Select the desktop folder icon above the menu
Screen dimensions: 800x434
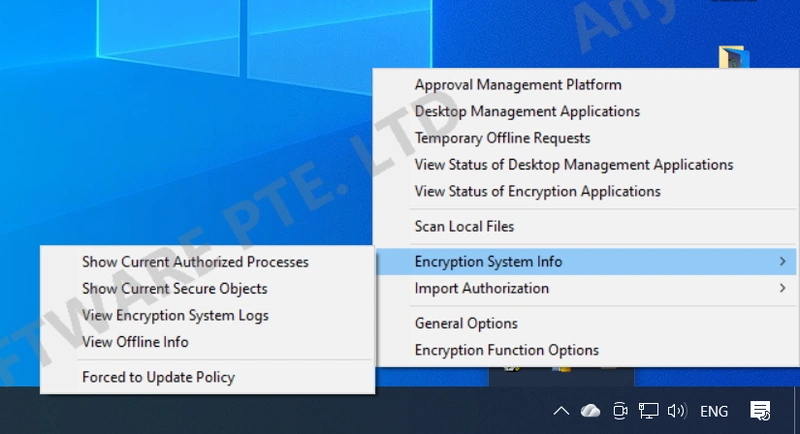(734, 57)
